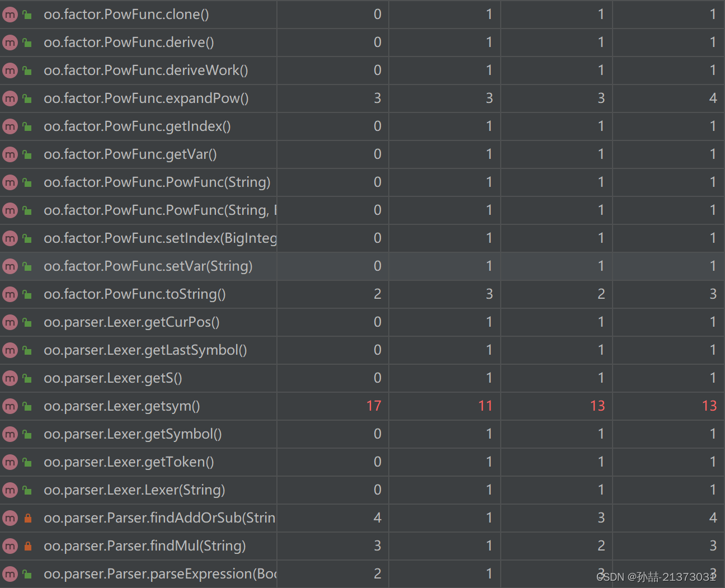
Task: Click green public lock icon of Parser.parseExpression
Action: 27,575
